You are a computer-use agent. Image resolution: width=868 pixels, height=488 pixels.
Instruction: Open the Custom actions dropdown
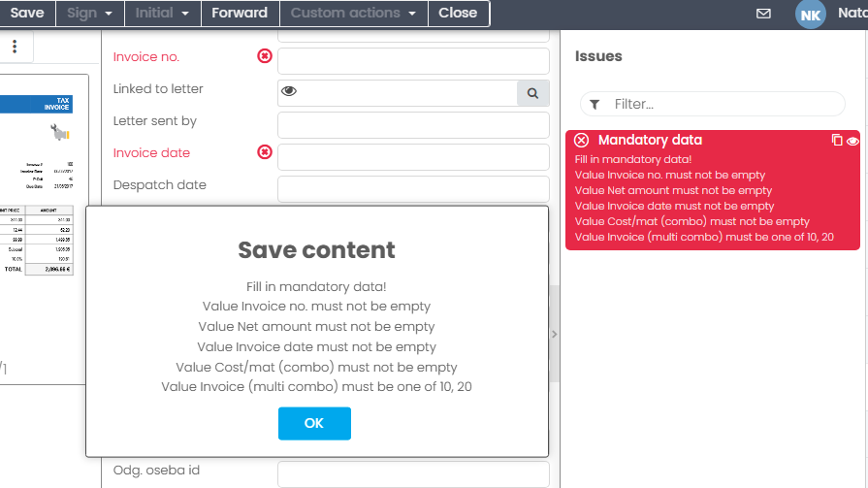pyautogui.click(x=353, y=14)
